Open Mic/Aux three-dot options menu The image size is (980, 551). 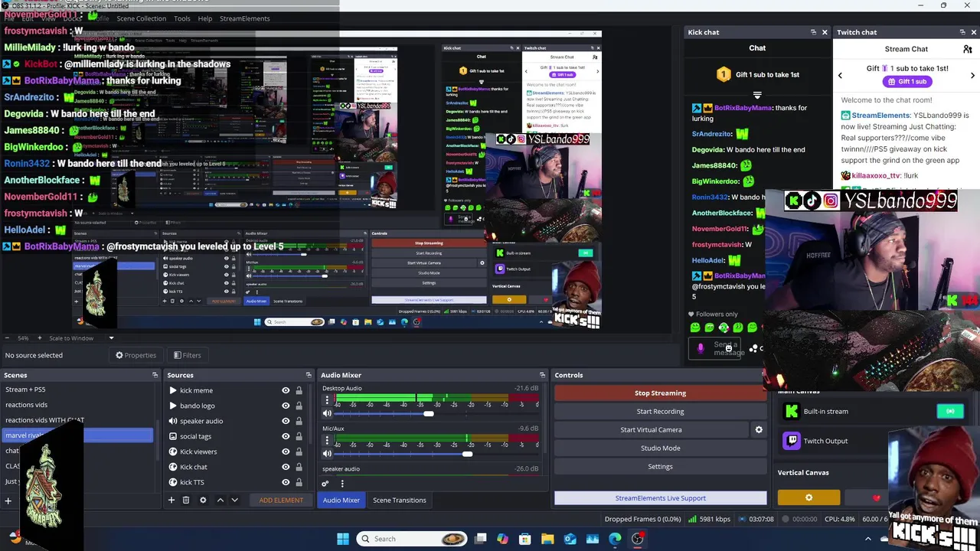click(327, 440)
